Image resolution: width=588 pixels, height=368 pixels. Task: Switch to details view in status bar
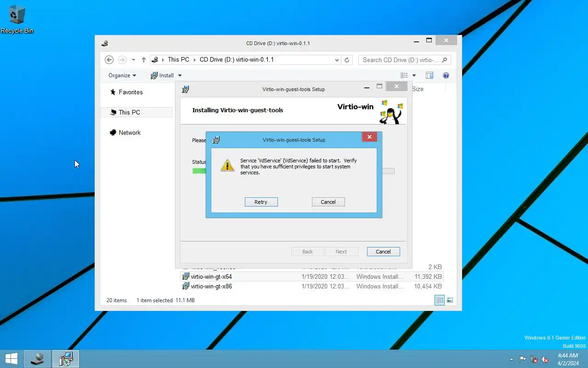(440, 300)
